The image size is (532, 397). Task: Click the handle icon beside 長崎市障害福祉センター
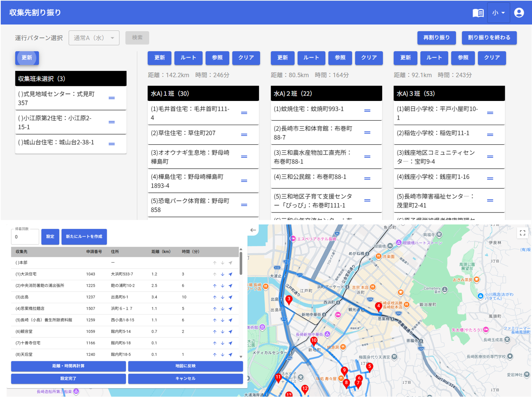tap(490, 200)
